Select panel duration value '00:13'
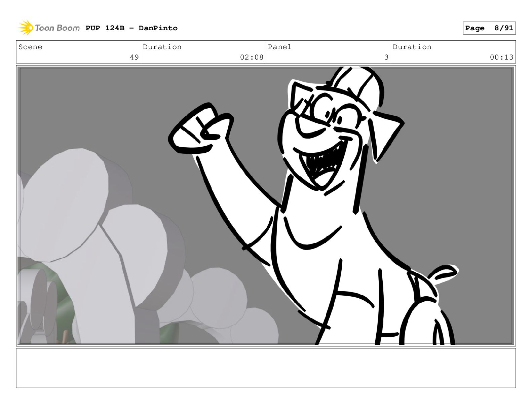 click(x=501, y=57)
